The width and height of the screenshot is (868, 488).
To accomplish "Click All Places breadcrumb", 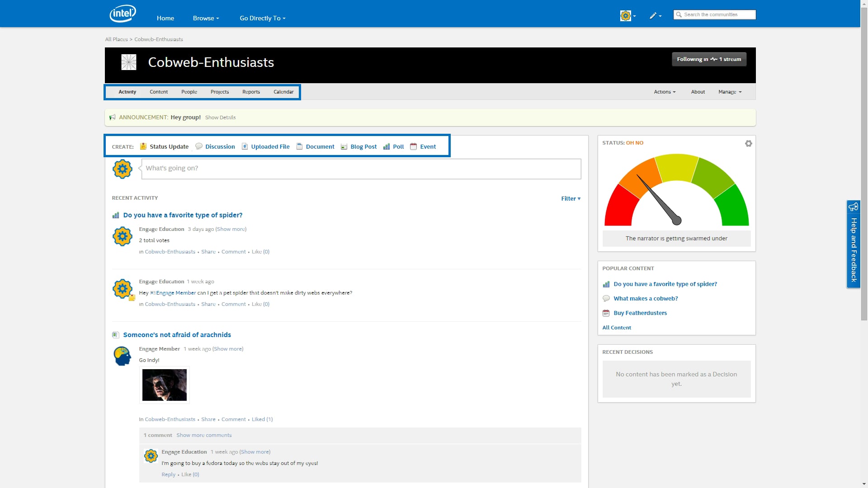I will (117, 39).
